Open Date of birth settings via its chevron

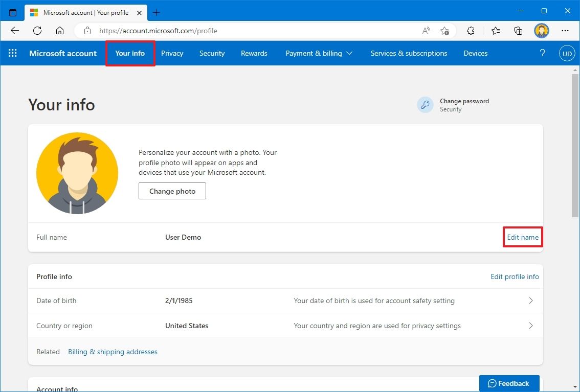coord(530,301)
